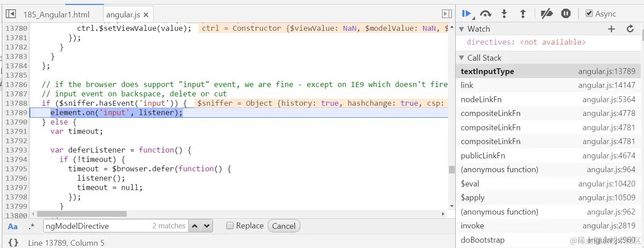Select anonymous function frame at angular.js:962
Screen dimensions: 644x248
pos(548,212)
